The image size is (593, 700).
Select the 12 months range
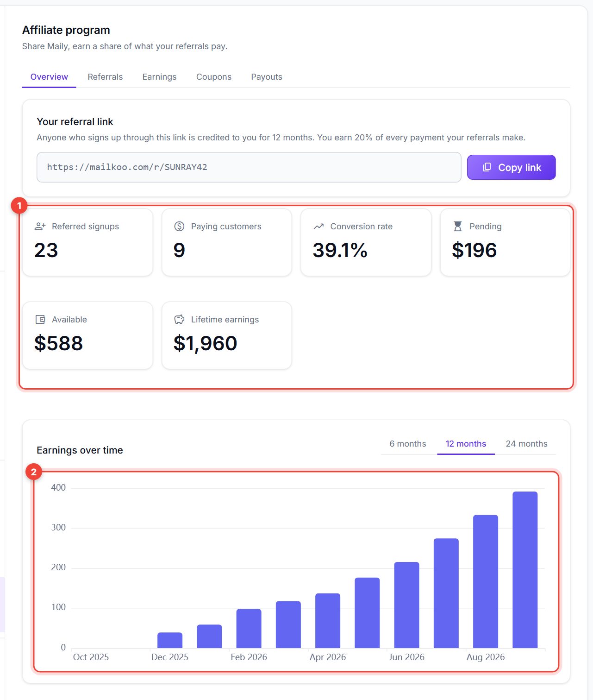tap(466, 444)
